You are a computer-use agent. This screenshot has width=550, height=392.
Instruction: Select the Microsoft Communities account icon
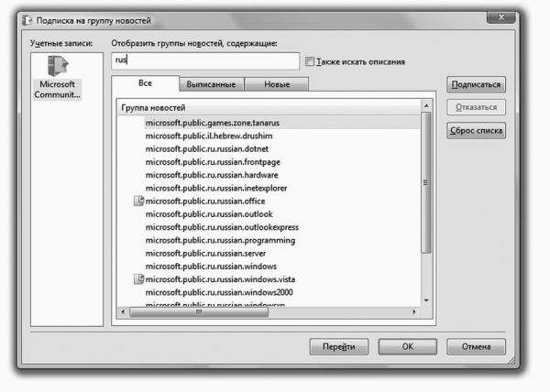54,68
